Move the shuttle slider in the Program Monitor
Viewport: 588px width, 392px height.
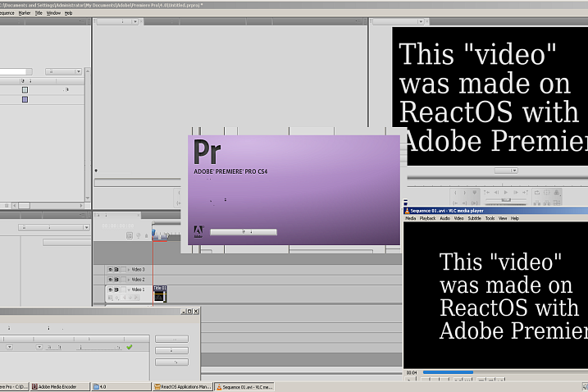point(505,200)
